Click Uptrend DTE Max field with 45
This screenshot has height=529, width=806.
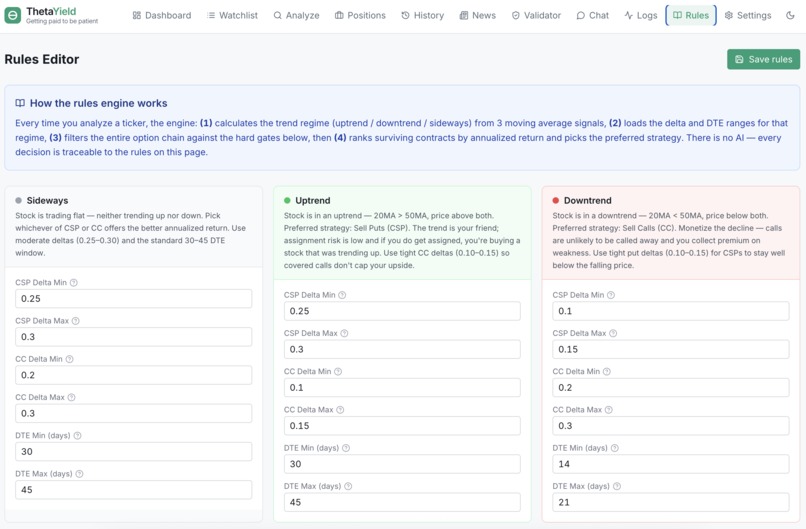click(x=402, y=502)
